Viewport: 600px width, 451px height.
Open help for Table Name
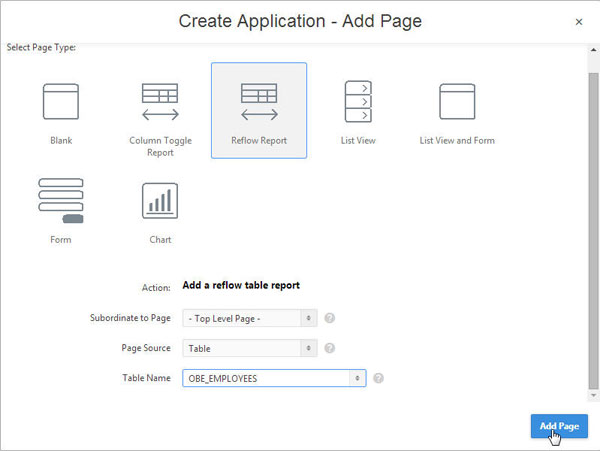(378, 378)
